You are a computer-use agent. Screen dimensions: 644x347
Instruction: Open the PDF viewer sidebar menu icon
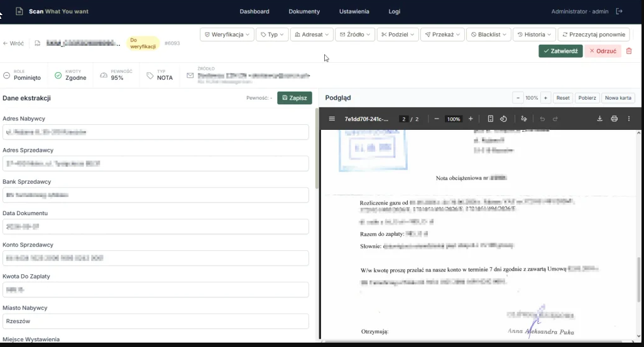[332, 119]
